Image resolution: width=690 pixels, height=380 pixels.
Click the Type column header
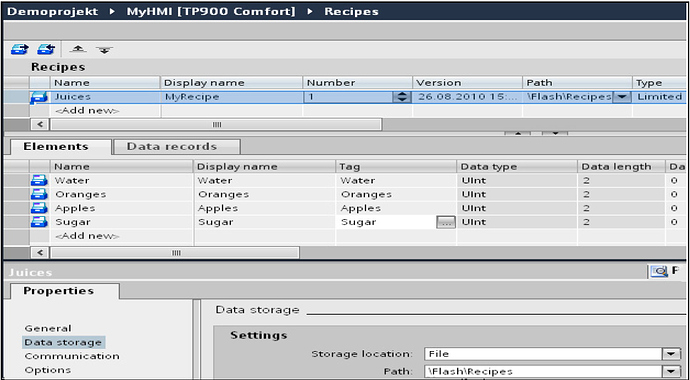pyautogui.click(x=659, y=83)
